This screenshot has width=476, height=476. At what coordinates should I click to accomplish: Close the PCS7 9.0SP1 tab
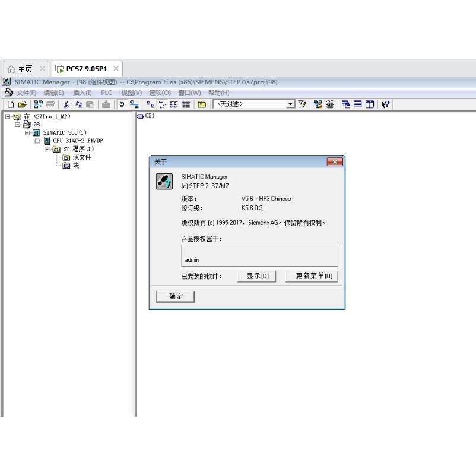(x=116, y=69)
